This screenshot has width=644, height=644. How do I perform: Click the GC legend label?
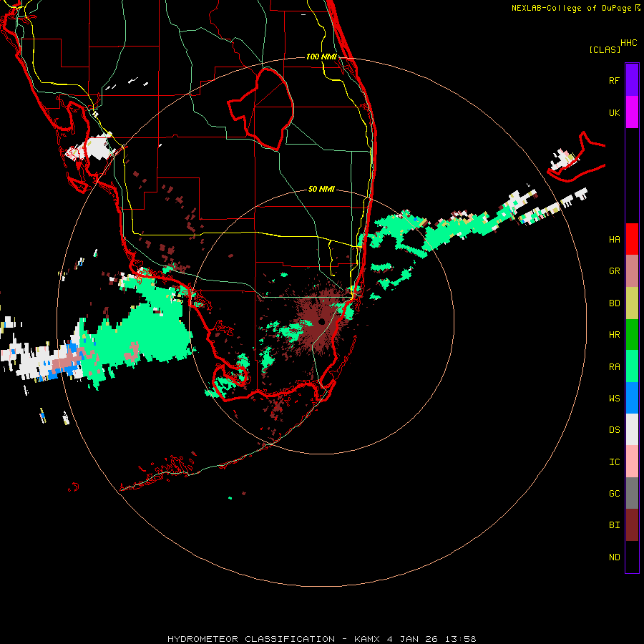614,494
